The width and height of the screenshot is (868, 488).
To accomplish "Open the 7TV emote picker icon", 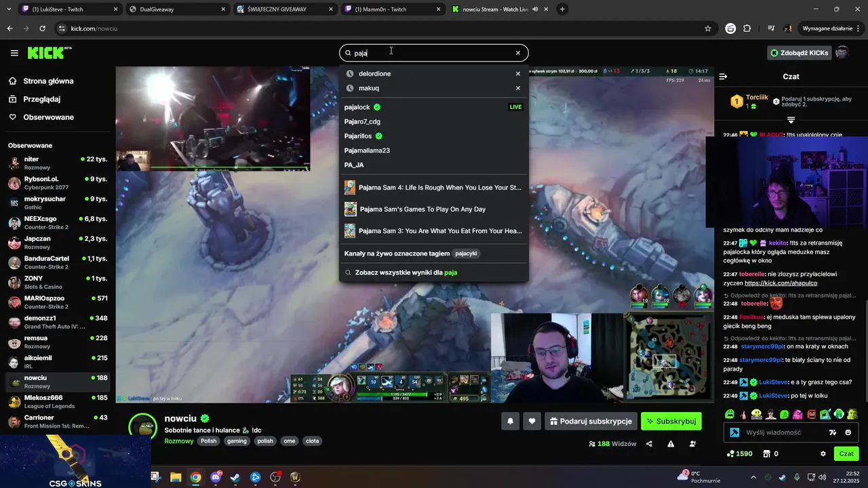I will click(833, 432).
